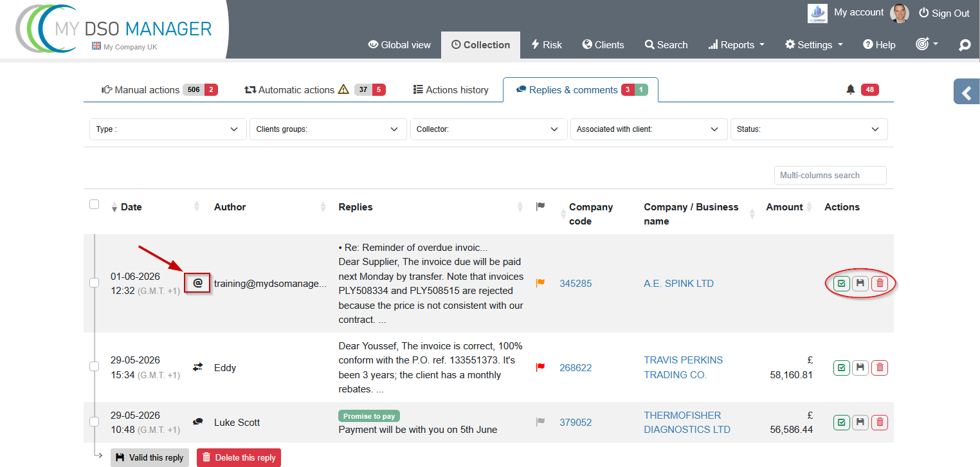Select the Replies & comments tab

[581, 90]
